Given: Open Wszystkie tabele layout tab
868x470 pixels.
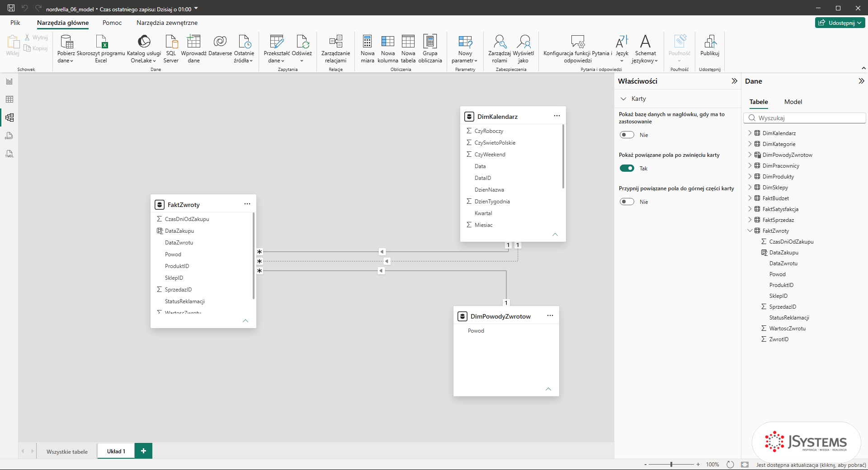Looking at the screenshot, I should (67, 451).
